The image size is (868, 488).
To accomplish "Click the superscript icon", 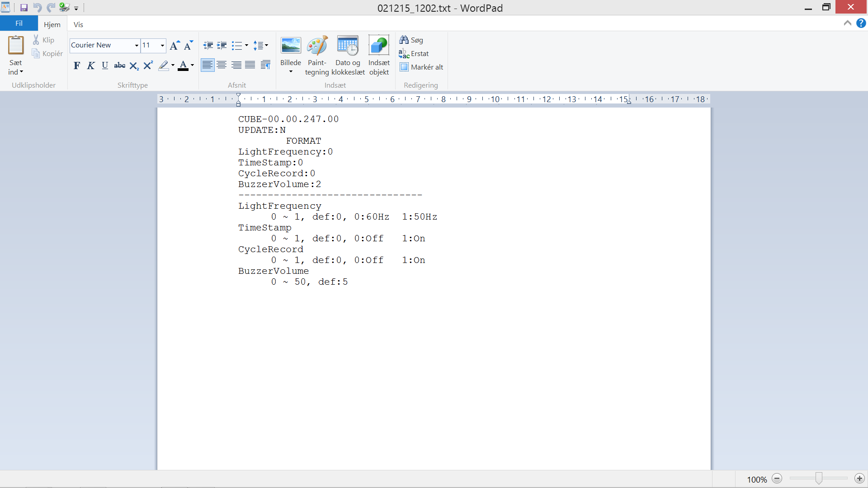I will coord(148,66).
